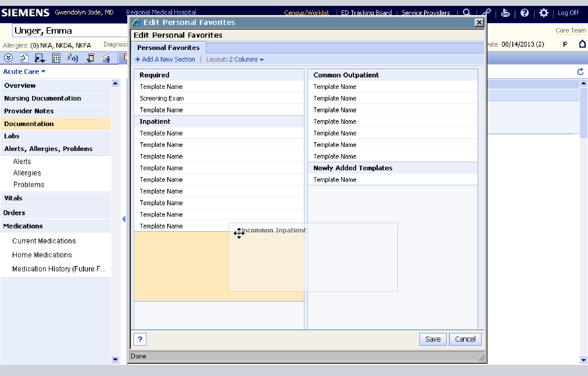Screen dimensions: 588x376
Task: Open settings with the gear icon
Action: point(543,13)
